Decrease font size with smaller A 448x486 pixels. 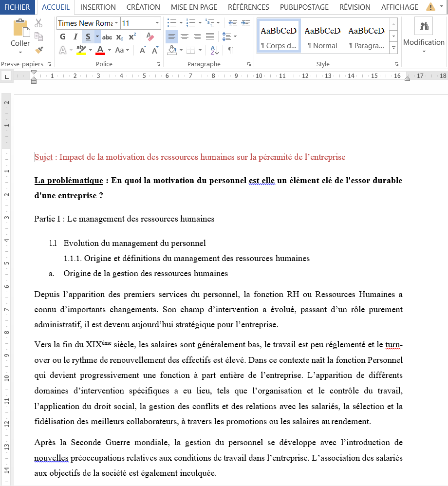point(155,50)
